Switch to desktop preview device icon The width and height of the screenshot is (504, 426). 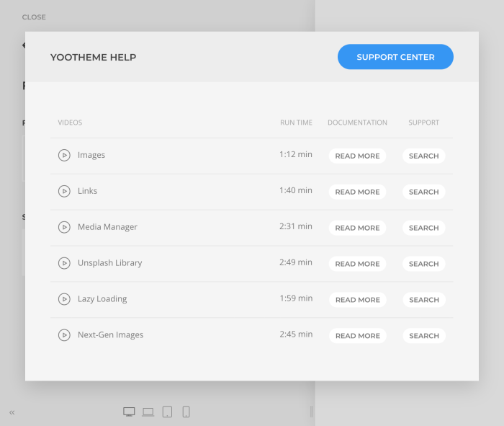click(129, 412)
